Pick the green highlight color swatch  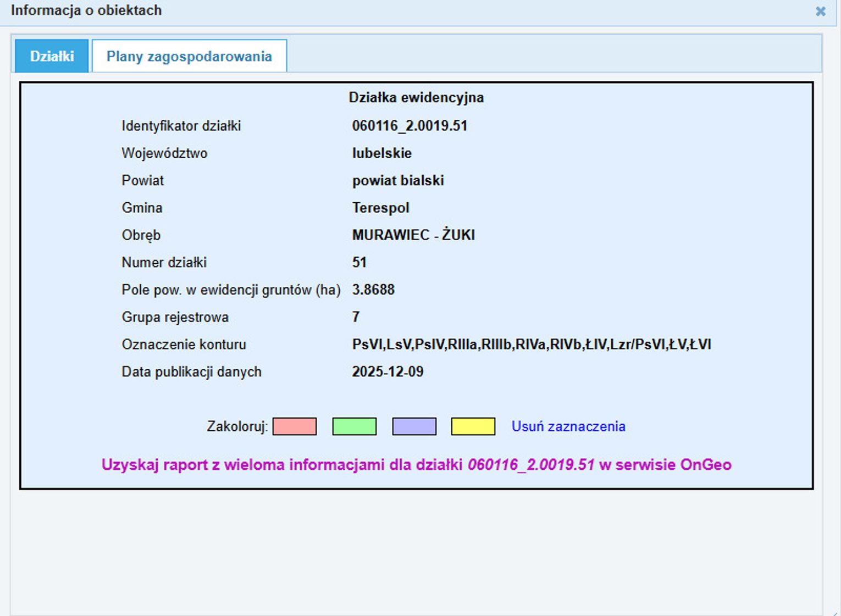(x=355, y=426)
